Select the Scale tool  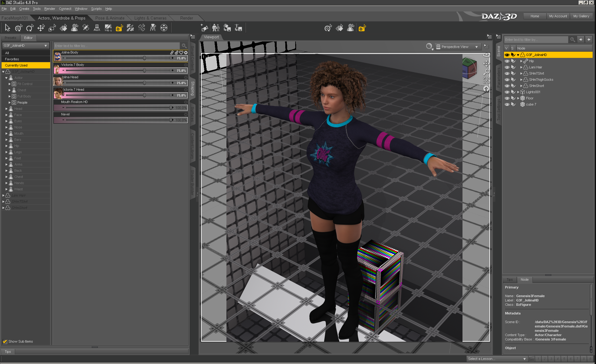(x=52, y=28)
